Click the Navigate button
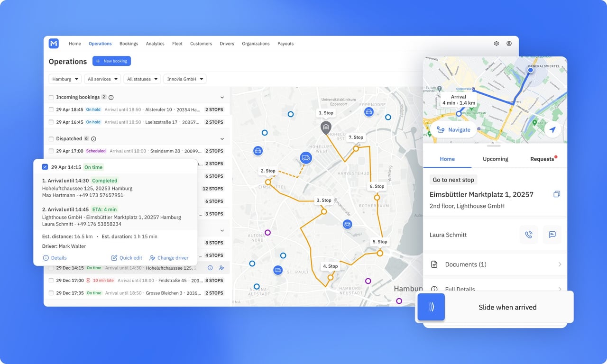 coord(453,129)
